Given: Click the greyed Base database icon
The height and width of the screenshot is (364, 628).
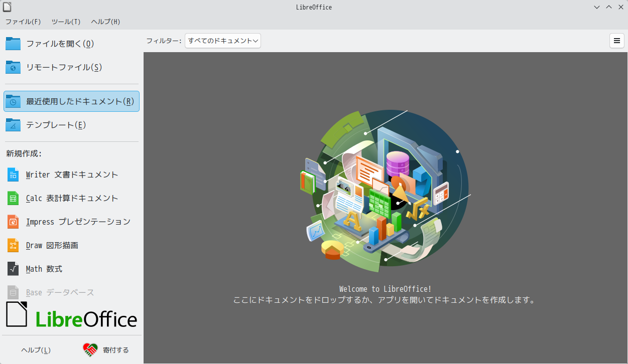Looking at the screenshot, I should coord(13,292).
